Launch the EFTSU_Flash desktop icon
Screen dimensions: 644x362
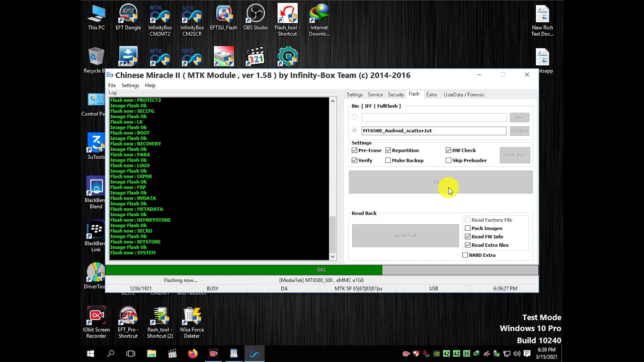[223, 18]
